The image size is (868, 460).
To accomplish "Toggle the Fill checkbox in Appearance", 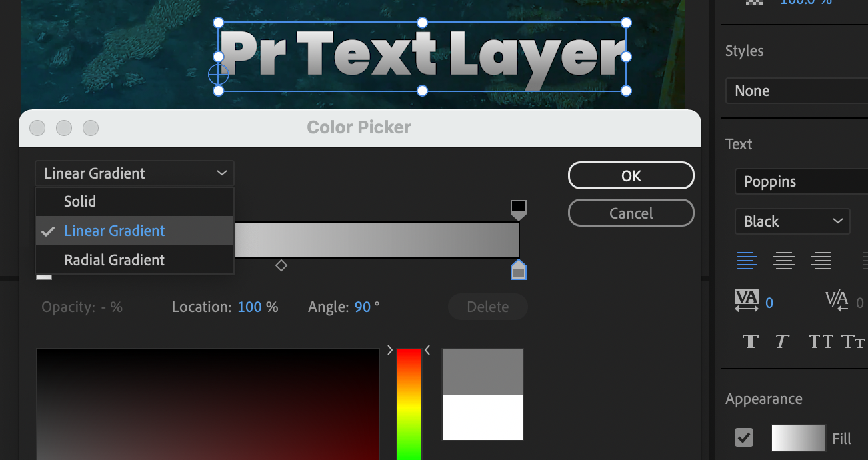I will (744, 438).
